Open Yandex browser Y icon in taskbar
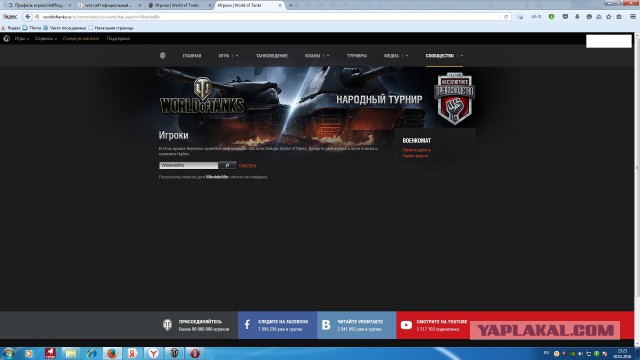Screen dimensions: 640x360 153,353
